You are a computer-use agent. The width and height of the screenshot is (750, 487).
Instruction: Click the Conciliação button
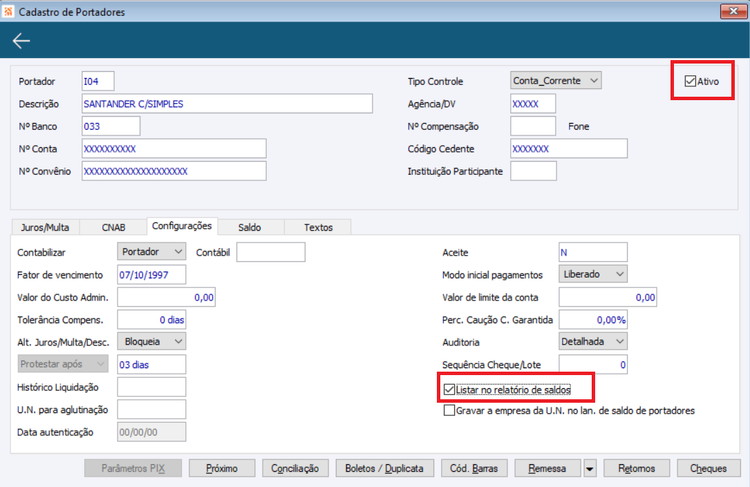(295, 468)
